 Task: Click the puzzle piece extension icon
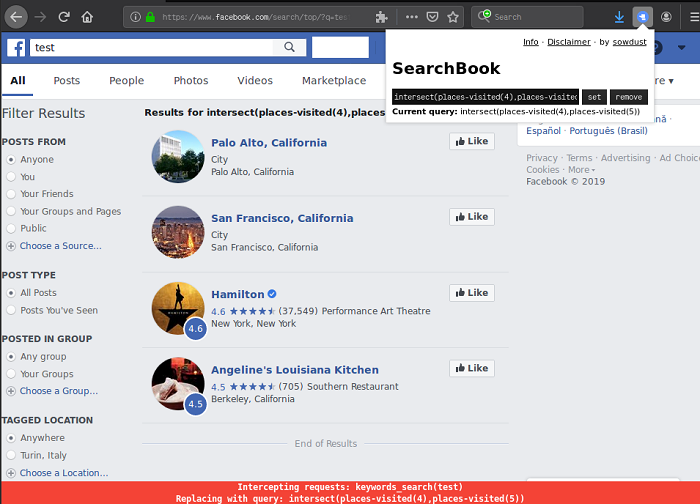click(x=381, y=17)
